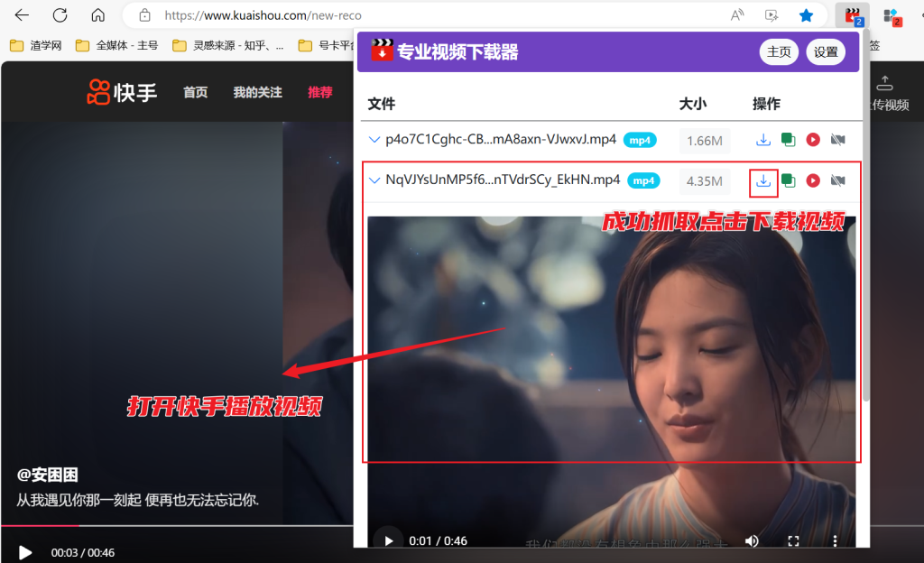Play the 4.35M video from the downloader

pos(813,180)
